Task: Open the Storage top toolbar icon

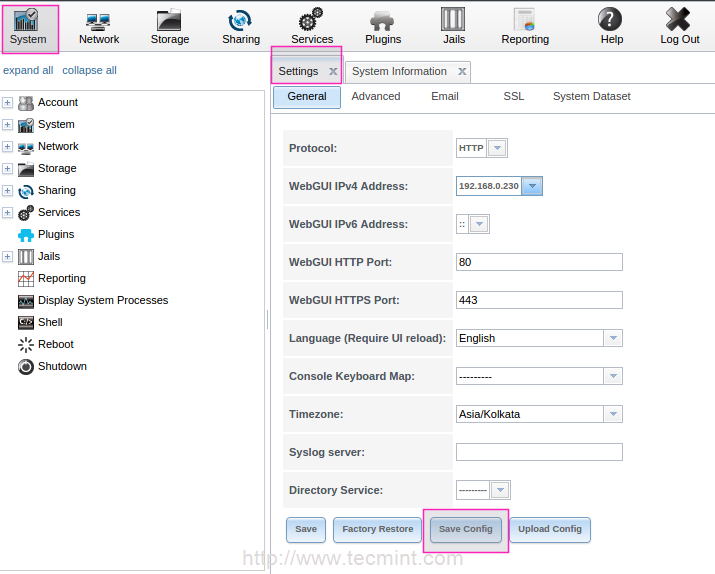Action: pos(169,21)
